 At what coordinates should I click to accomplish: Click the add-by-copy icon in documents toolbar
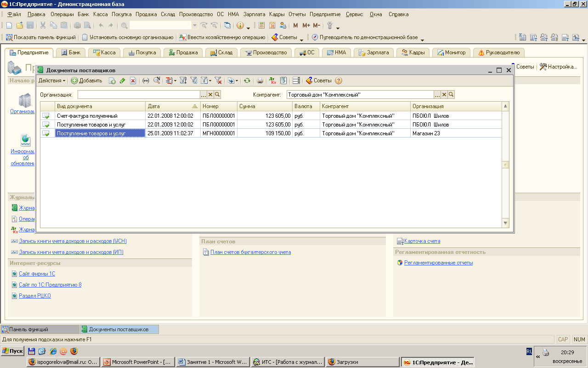112,80
